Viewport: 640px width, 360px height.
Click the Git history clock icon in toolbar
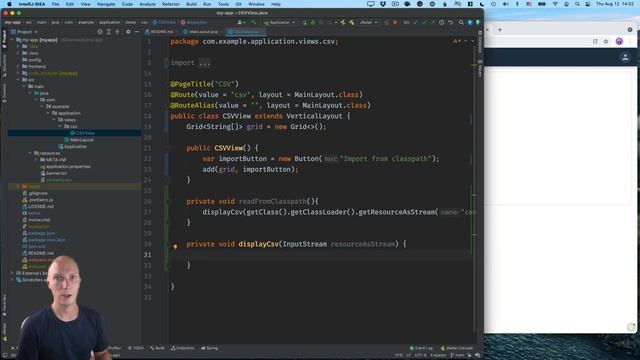441,22
